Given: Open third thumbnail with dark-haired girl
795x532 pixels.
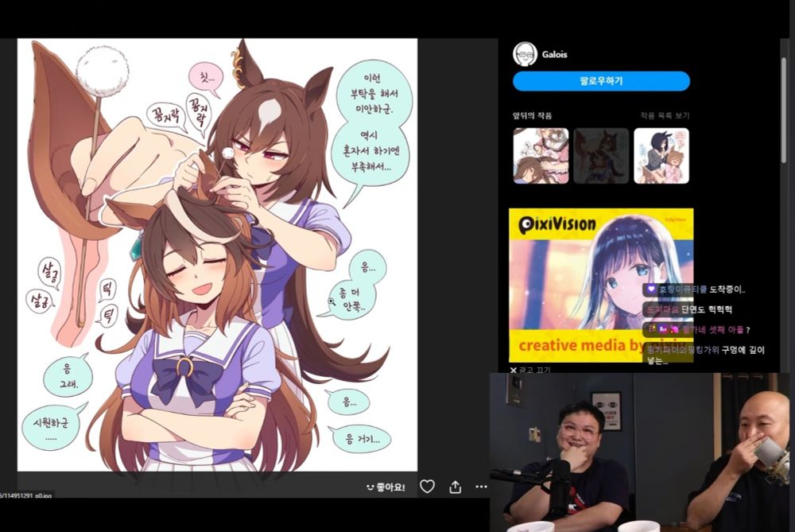Looking at the screenshot, I should click(661, 156).
